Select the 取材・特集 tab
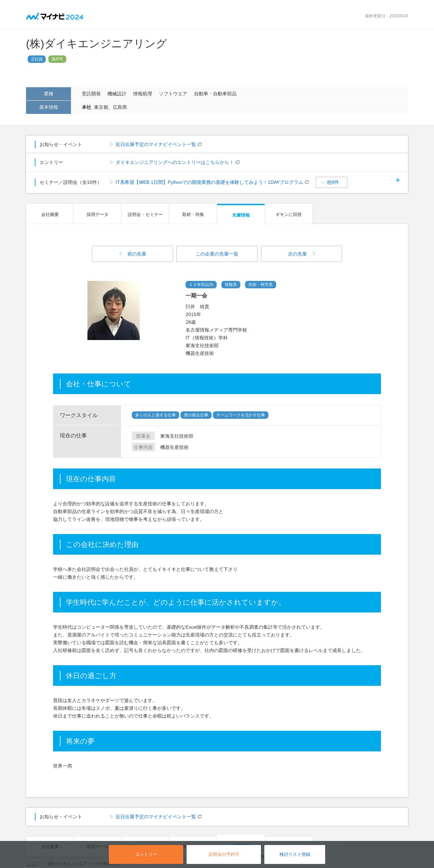Image resolution: width=434 pixels, height=868 pixels. click(193, 214)
